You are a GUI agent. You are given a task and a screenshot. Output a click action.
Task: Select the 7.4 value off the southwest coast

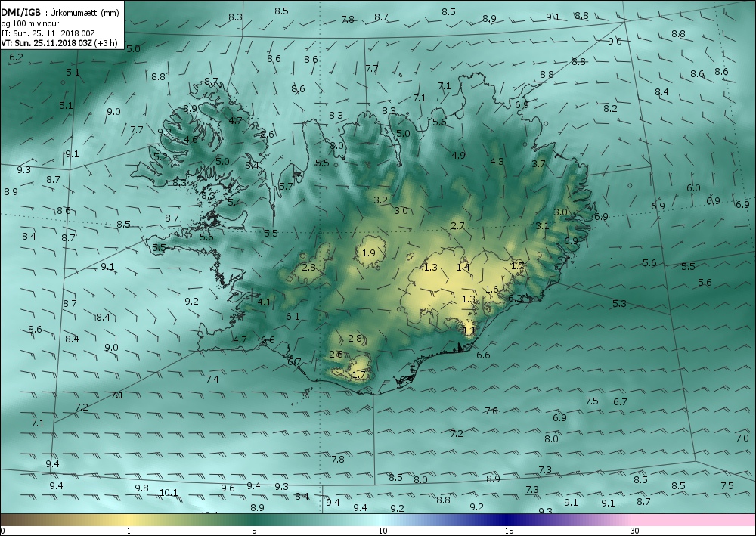coord(212,380)
